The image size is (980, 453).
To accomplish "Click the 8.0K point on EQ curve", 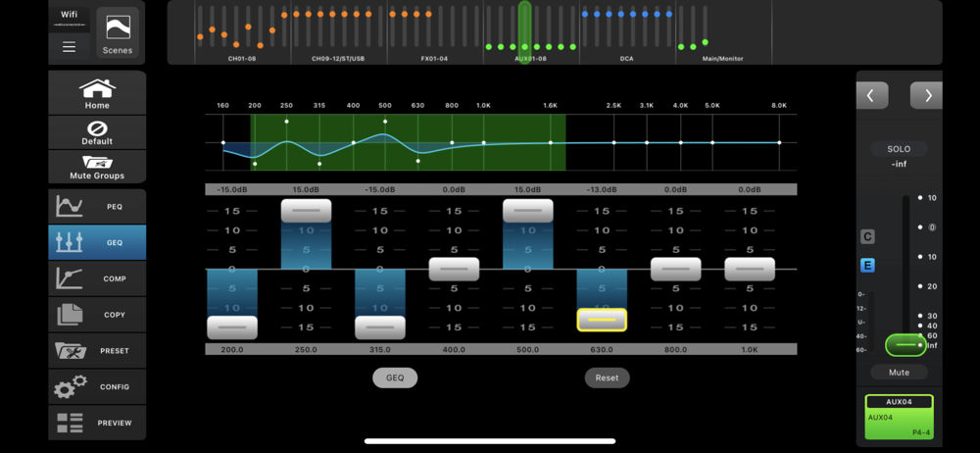I will click(x=779, y=142).
